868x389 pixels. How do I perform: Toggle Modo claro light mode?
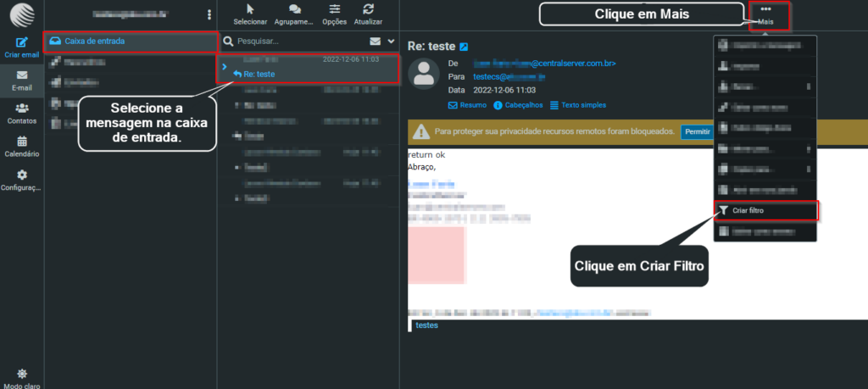(x=21, y=376)
